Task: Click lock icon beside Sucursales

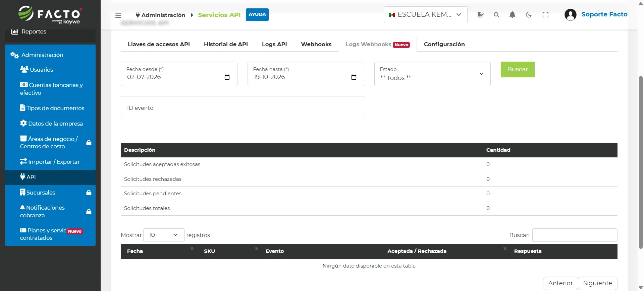Action: (89, 193)
